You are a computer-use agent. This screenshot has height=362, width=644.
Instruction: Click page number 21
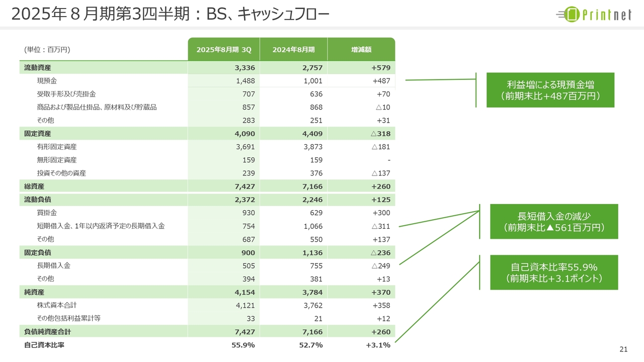(624, 350)
